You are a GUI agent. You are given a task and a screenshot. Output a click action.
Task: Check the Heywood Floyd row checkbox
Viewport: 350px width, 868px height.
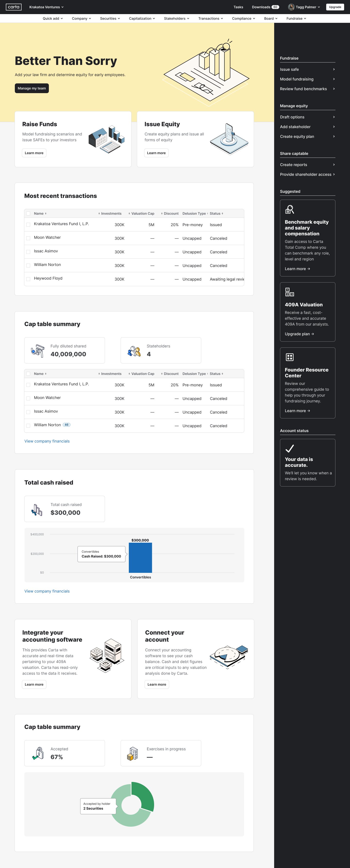click(x=28, y=279)
